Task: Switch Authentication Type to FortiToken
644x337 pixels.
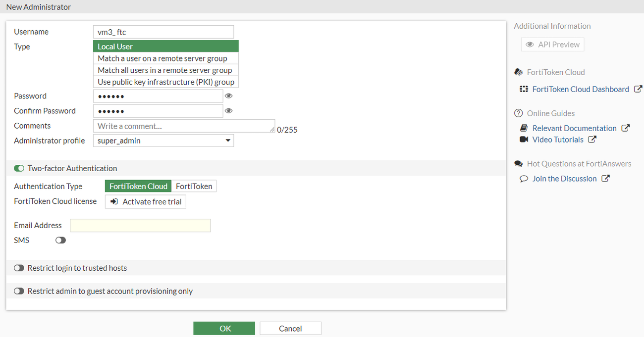Action: [194, 186]
